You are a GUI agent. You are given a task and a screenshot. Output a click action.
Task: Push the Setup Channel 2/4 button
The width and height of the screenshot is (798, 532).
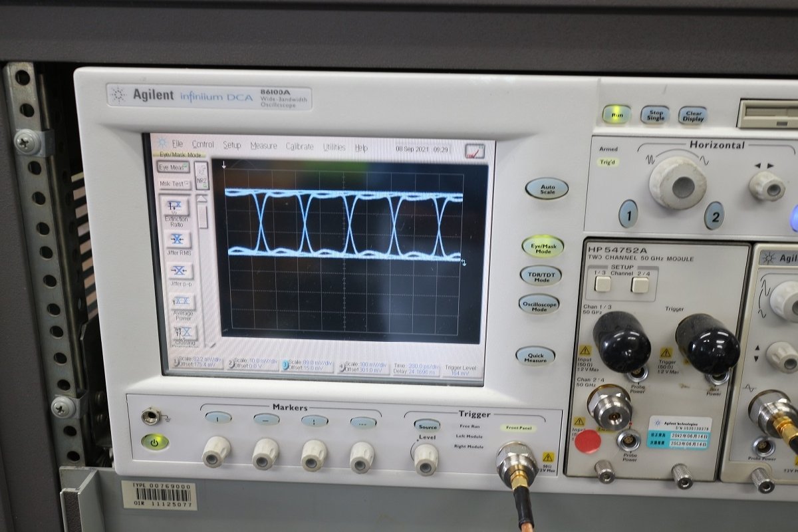[640, 285]
